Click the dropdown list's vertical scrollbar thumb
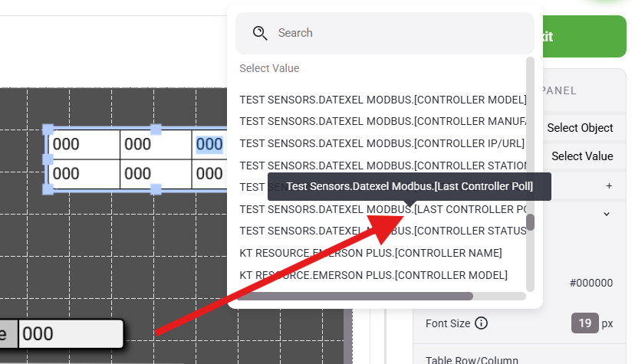The width and height of the screenshot is (635, 364). pyautogui.click(x=530, y=222)
